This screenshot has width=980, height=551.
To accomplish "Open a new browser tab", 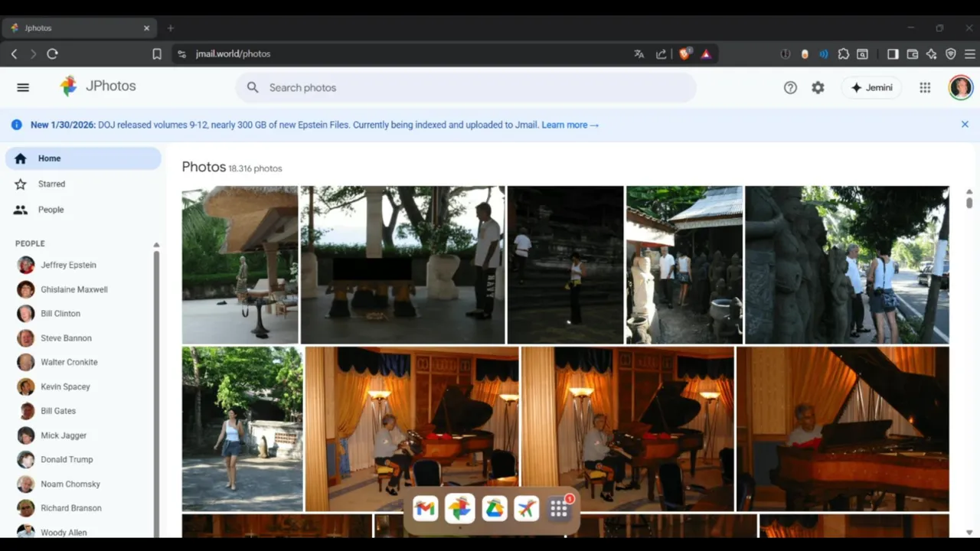I will pos(171,28).
